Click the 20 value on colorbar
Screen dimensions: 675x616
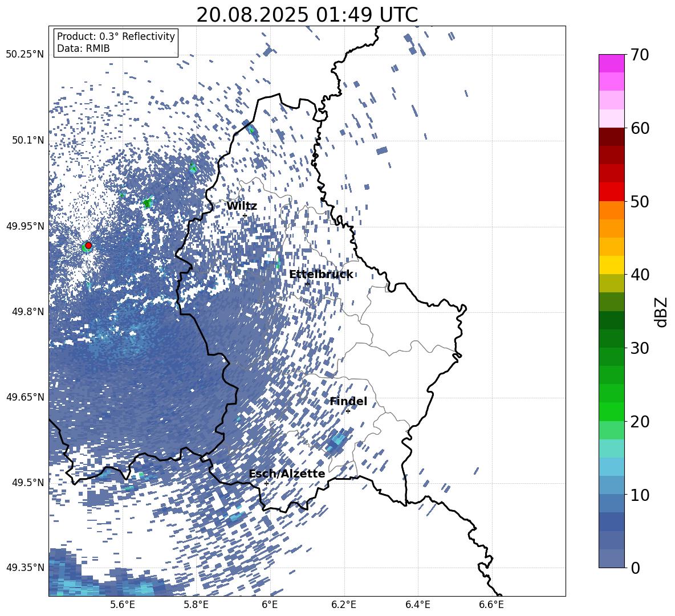[640, 422]
